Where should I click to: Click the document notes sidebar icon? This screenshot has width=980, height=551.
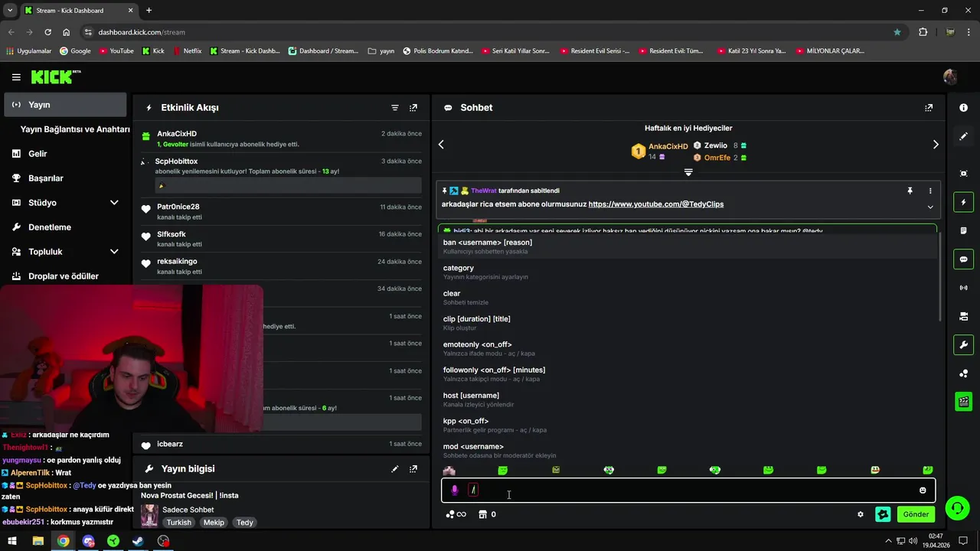point(963,230)
